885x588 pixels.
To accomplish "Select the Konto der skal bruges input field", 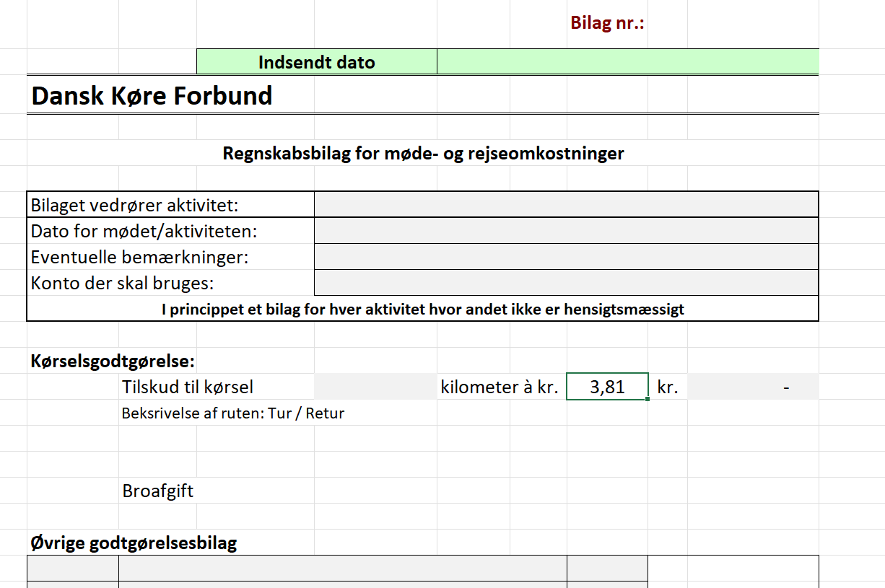I will click(566, 283).
